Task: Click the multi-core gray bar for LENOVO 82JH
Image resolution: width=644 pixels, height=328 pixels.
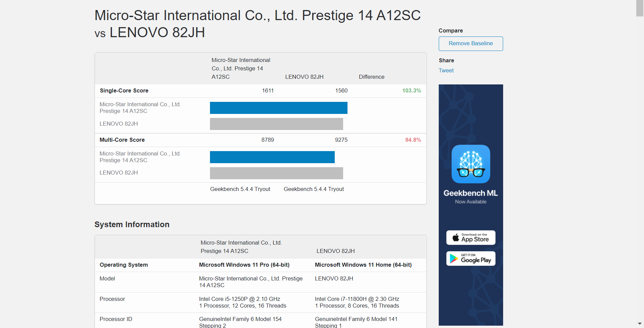Action: [x=276, y=173]
